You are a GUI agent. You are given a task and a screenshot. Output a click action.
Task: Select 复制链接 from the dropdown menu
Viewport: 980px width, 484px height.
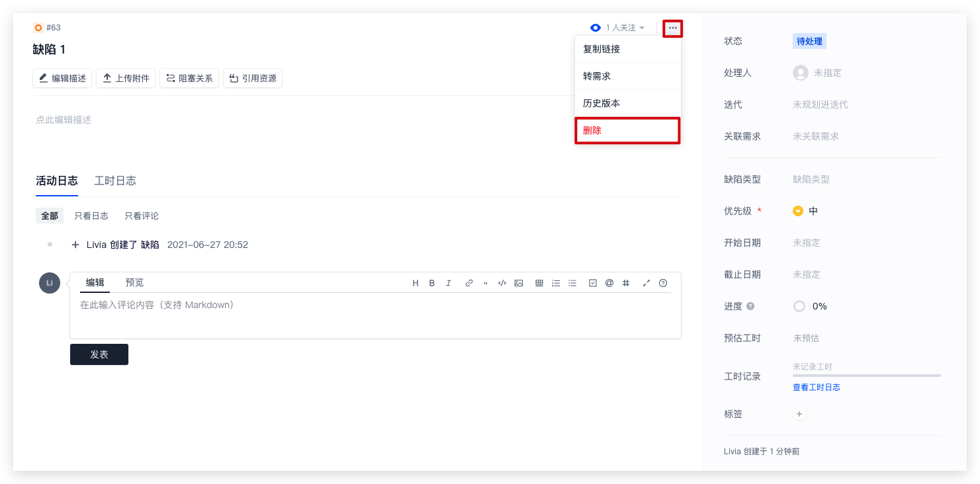(x=627, y=49)
